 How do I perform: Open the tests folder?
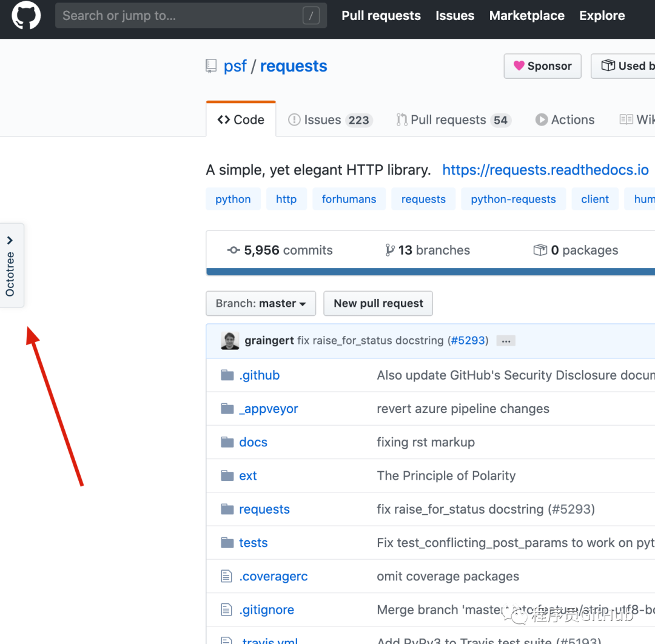(253, 543)
